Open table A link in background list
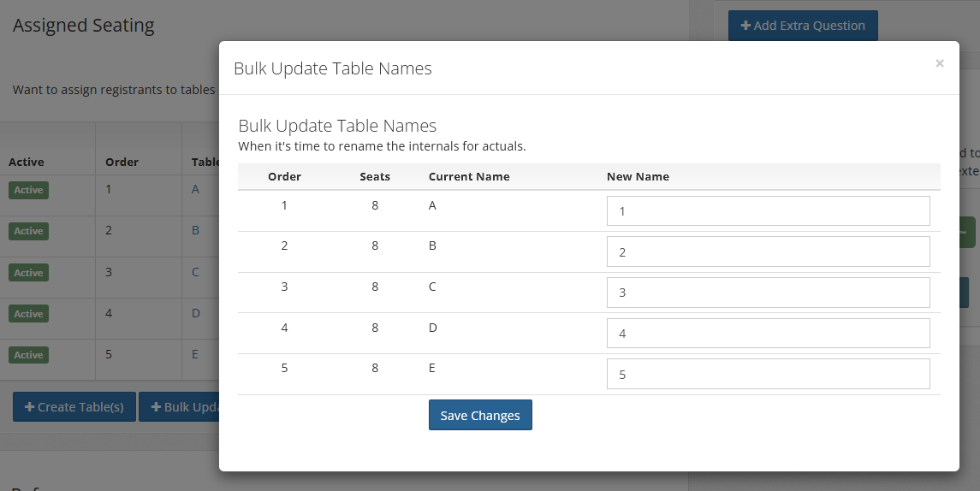Image resolution: width=980 pixels, height=491 pixels. tap(196, 189)
